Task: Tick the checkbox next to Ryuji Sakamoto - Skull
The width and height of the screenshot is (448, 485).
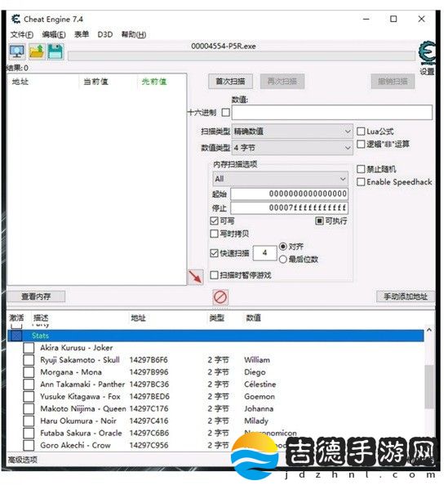Action: click(x=29, y=360)
